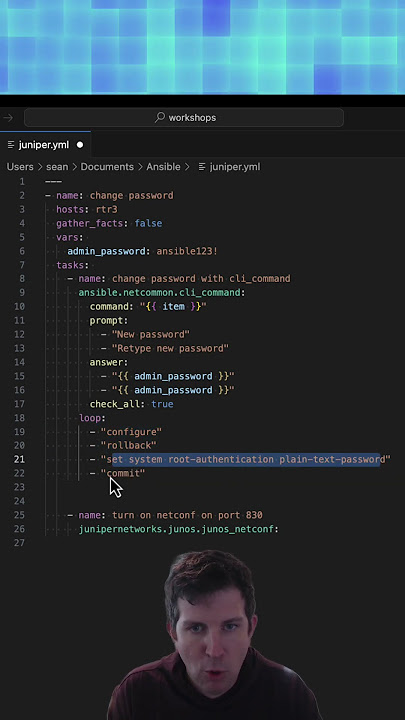This screenshot has width=405, height=720.
Task: Click "change password with cli_command" text
Action: (201, 279)
